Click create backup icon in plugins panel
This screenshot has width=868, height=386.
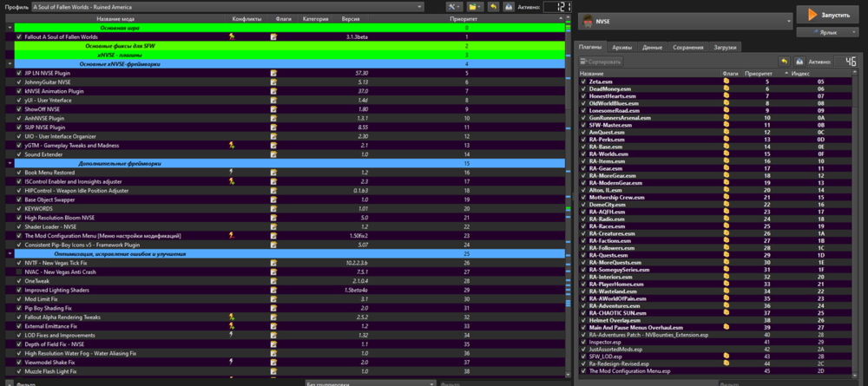799,62
